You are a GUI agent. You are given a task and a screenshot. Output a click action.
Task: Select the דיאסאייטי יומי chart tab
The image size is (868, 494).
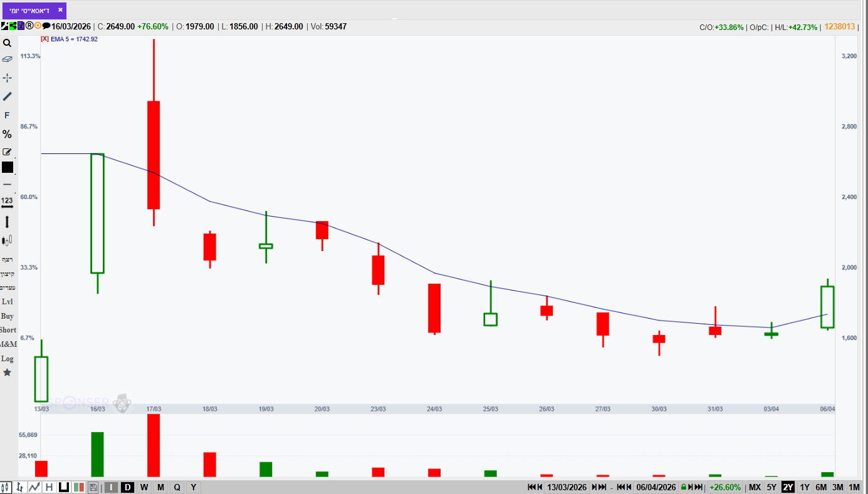click(x=30, y=11)
